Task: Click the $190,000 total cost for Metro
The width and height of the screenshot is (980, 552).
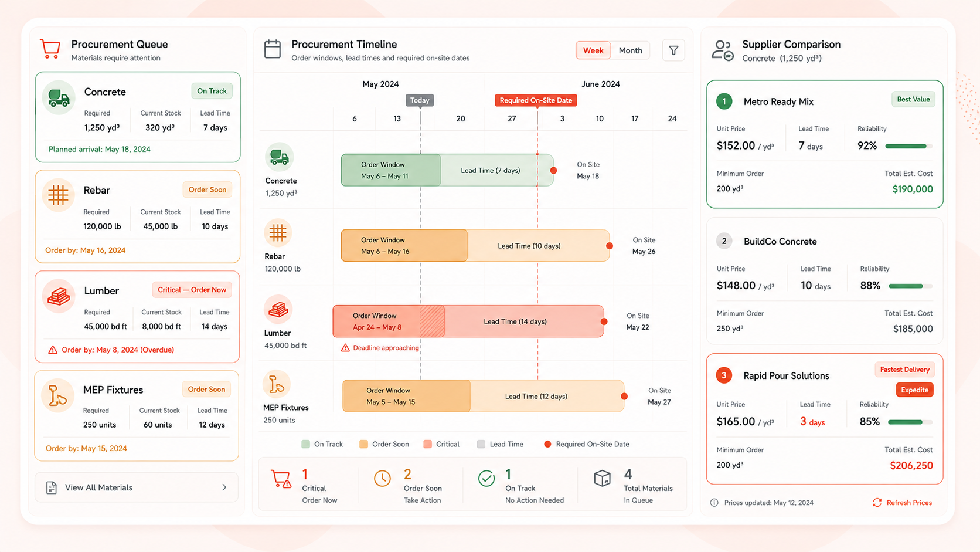Action: pos(912,189)
